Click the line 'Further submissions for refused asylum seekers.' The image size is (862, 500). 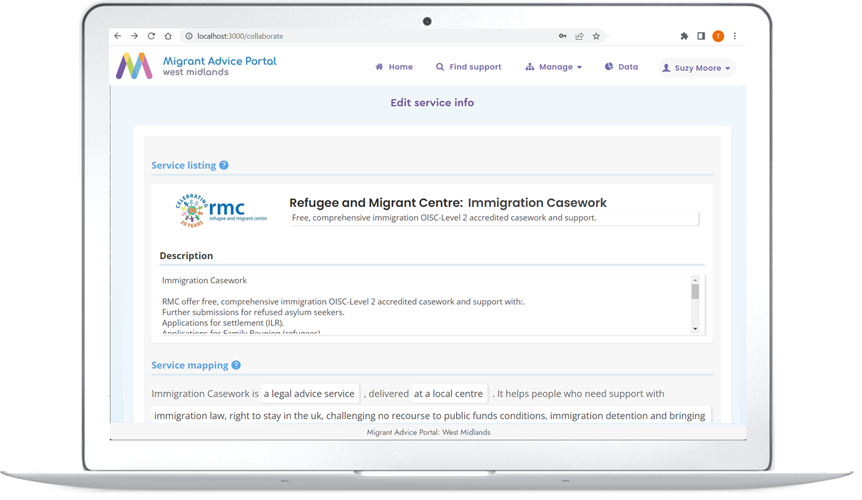click(253, 312)
